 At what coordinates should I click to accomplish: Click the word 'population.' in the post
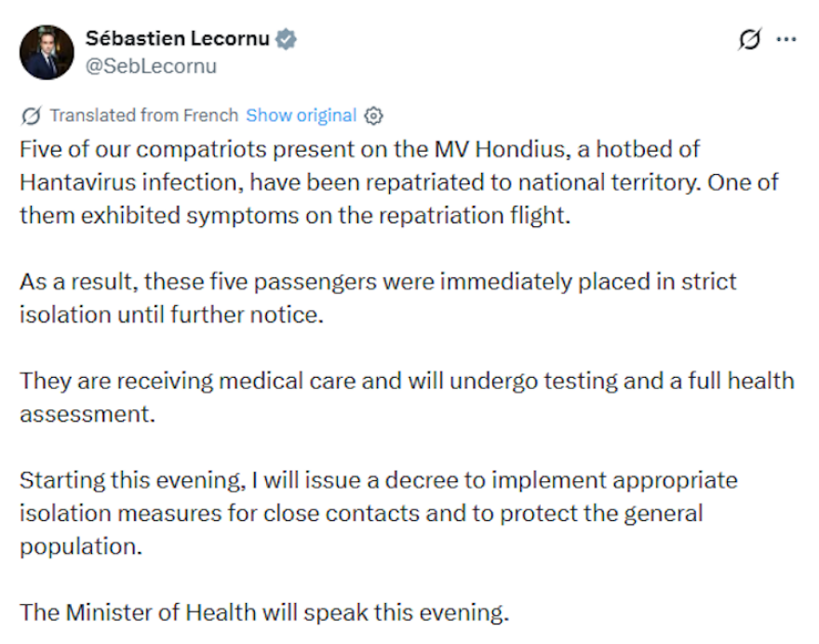[81, 547]
